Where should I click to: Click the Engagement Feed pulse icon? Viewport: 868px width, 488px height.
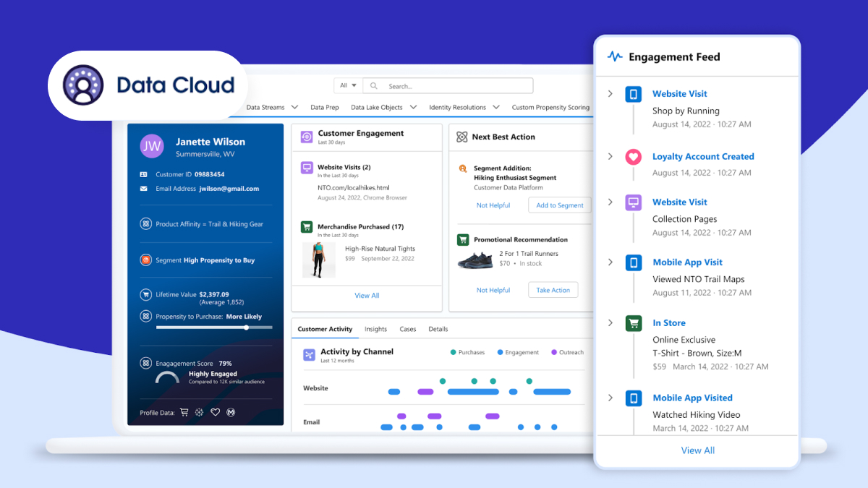coord(615,56)
